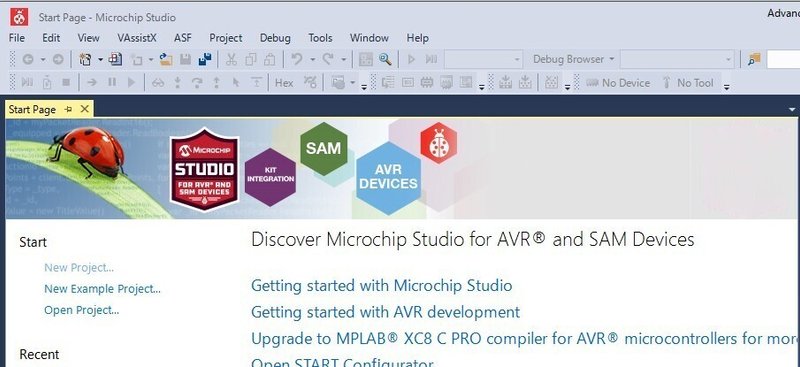Open Getting started with AVR development link

386,312
